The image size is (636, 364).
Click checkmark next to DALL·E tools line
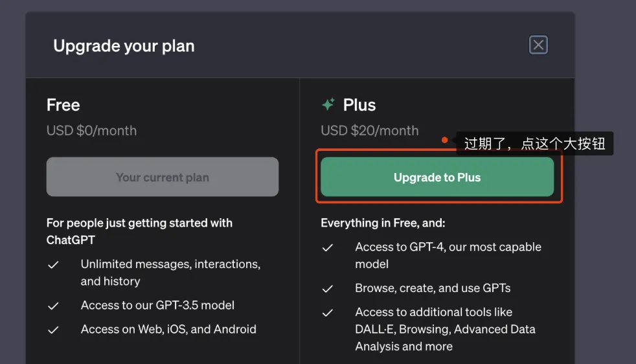pyautogui.click(x=328, y=312)
